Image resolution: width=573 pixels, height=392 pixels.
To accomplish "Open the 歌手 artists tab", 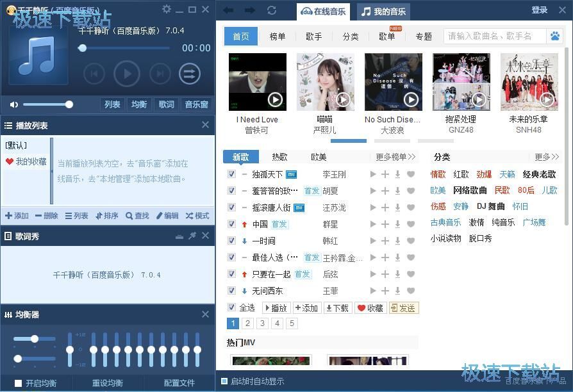I will tap(314, 36).
